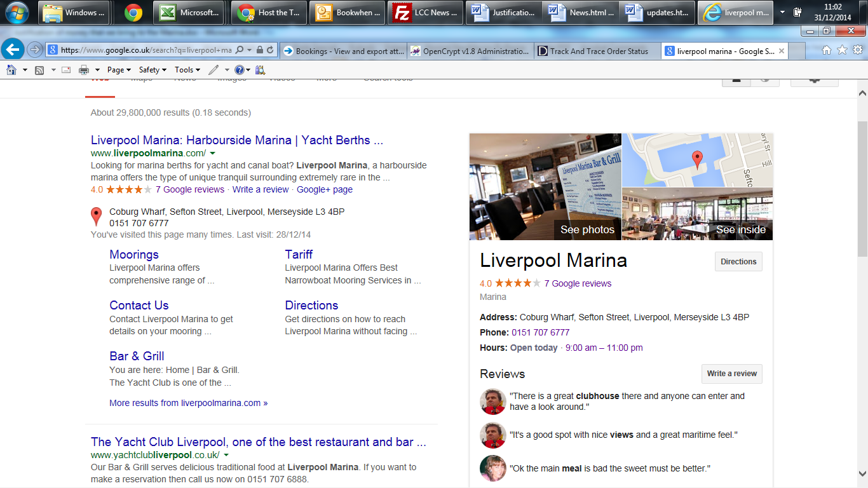The image size is (868, 488).
Task: Open Windows Explorer from the taskbar
Action: (73, 12)
